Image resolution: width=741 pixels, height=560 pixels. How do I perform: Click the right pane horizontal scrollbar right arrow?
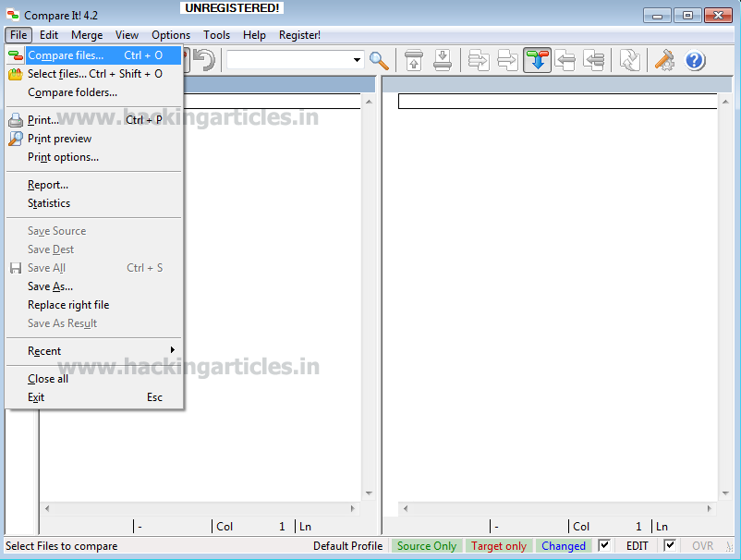pos(710,508)
